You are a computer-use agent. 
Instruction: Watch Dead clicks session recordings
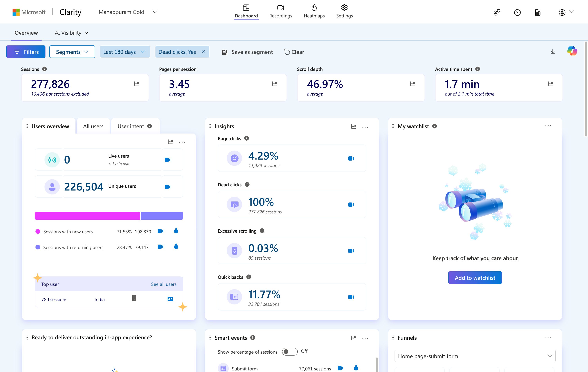[351, 204]
